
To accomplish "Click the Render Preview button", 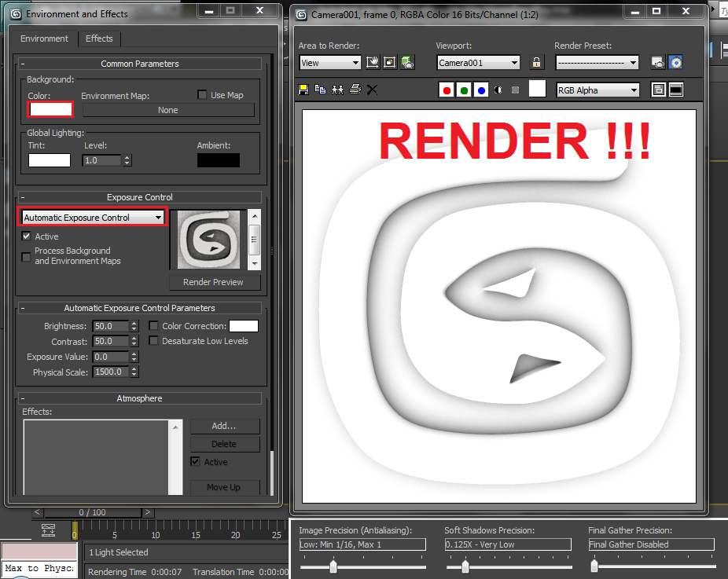I will pyautogui.click(x=213, y=282).
